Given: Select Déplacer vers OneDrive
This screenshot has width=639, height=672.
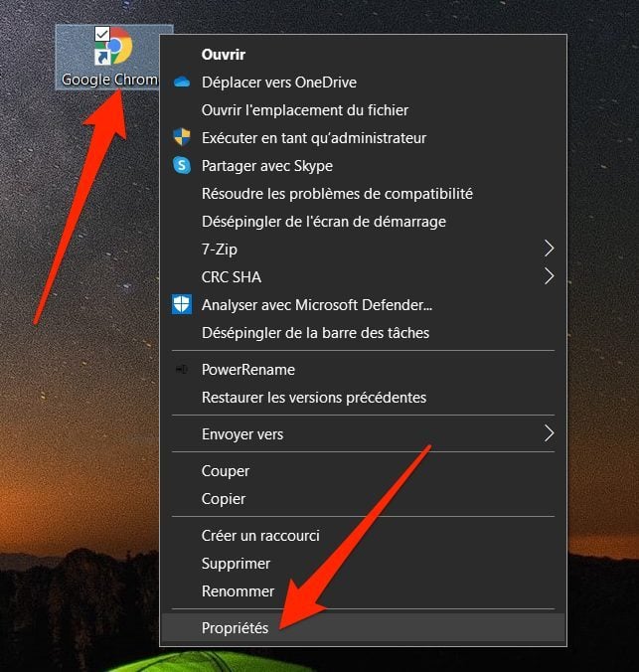Looking at the screenshot, I should (x=364, y=83).
